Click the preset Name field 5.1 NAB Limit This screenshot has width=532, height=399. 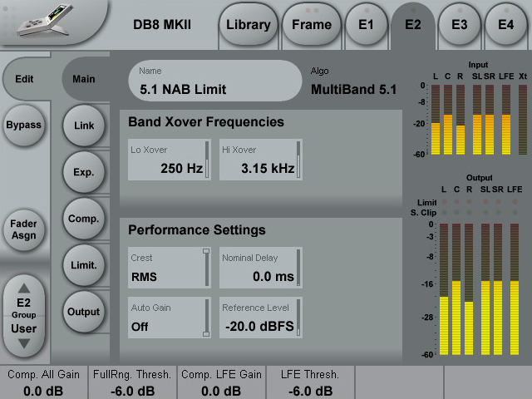[x=215, y=81]
